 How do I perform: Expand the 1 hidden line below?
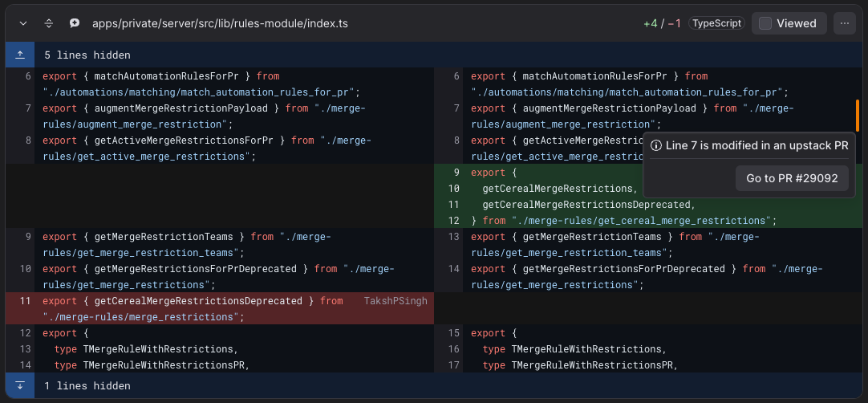tap(20, 385)
